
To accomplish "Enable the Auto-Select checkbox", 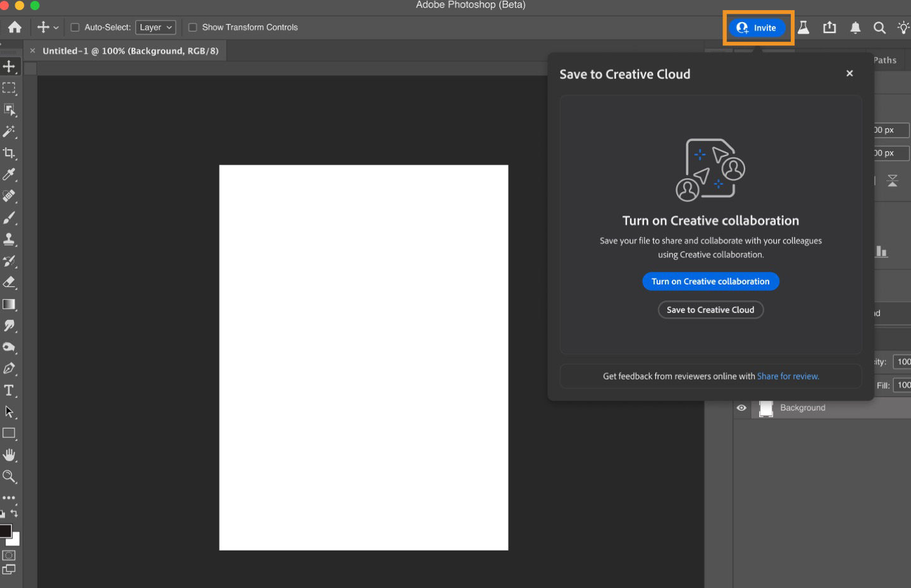I will [x=74, y=27].
